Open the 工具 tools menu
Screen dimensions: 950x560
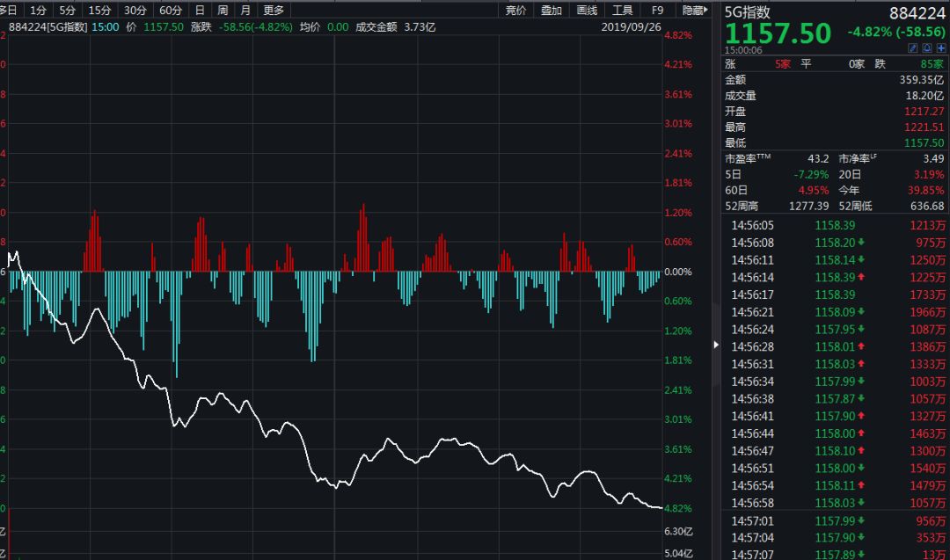[622, 11]
